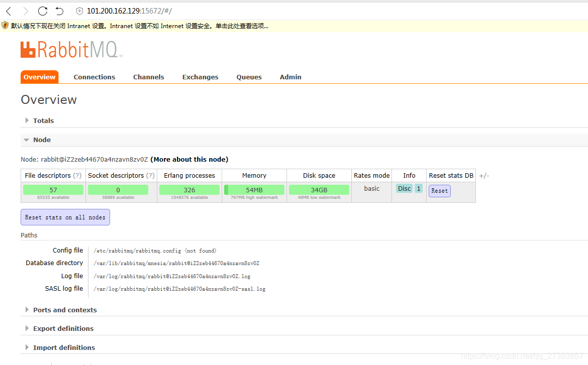
Task: Show help for Socket descriptors (?)
Action: tap(150, 175)
